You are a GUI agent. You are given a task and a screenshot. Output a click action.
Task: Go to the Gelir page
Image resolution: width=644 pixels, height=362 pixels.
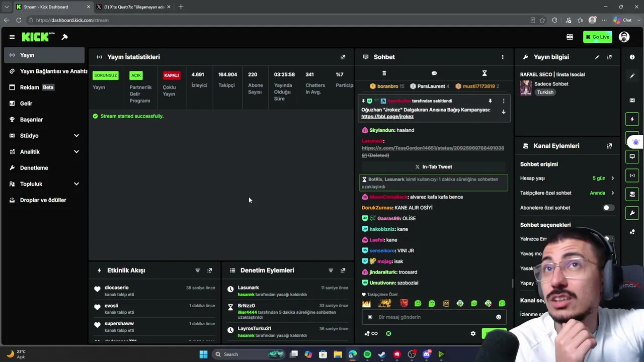[44, 103]
